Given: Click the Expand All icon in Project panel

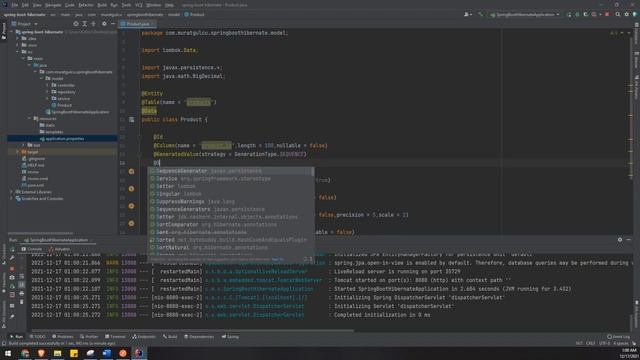Looking at the screenshot, I should coord(84,24).
